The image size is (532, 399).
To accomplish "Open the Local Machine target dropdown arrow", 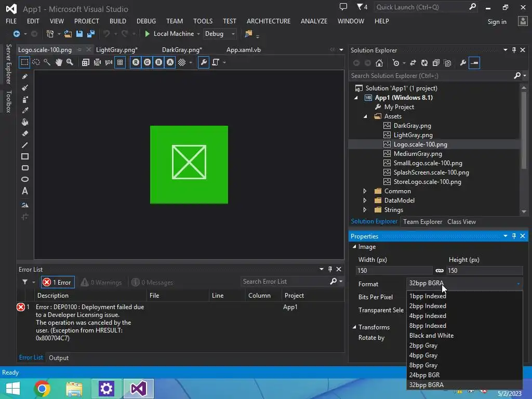I will (198, 34).
